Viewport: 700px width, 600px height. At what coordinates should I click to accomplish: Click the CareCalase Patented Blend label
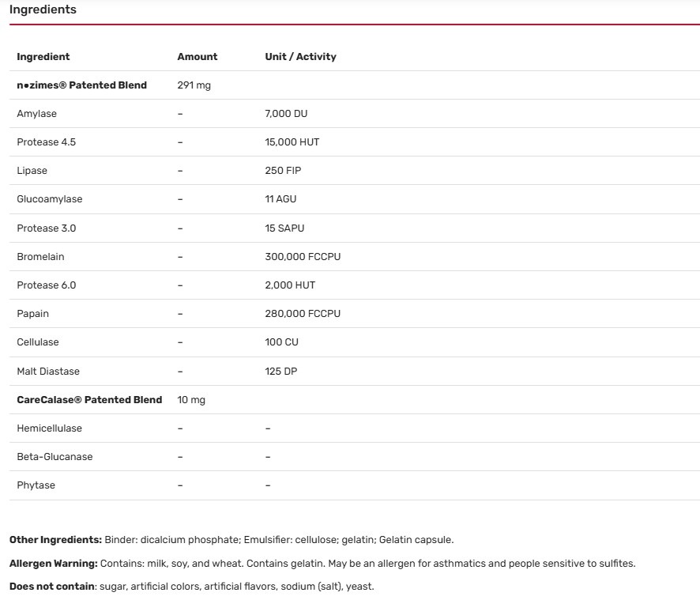(x=89, y=400)
